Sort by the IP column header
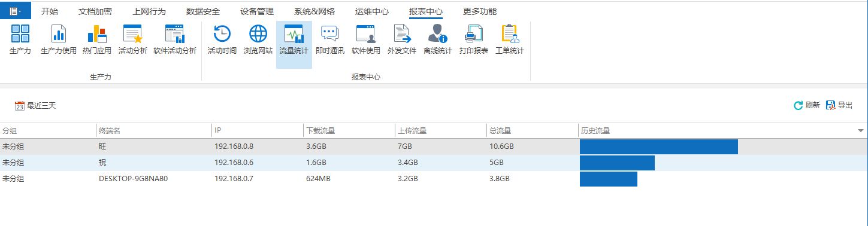 (258, 130)
